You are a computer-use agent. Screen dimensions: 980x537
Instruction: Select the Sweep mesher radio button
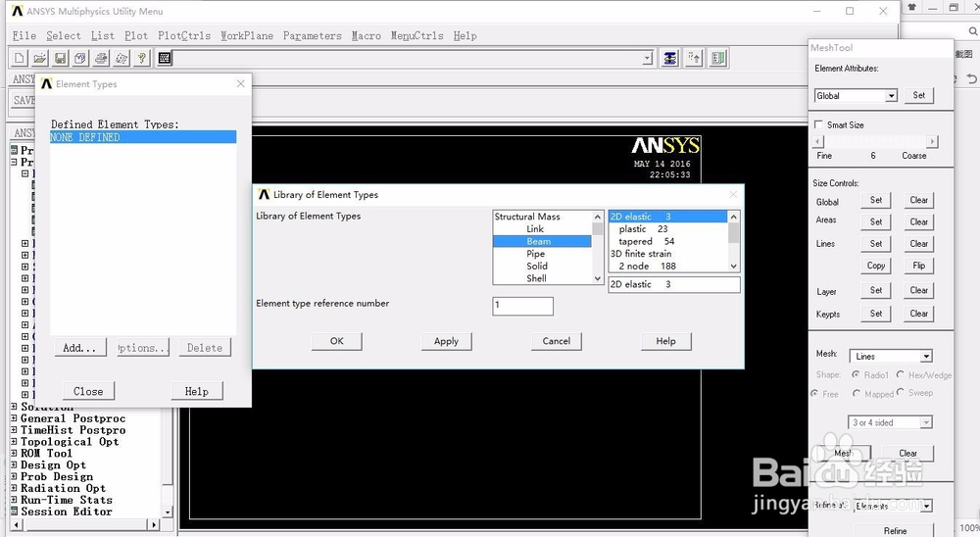(x=900, y=392)
